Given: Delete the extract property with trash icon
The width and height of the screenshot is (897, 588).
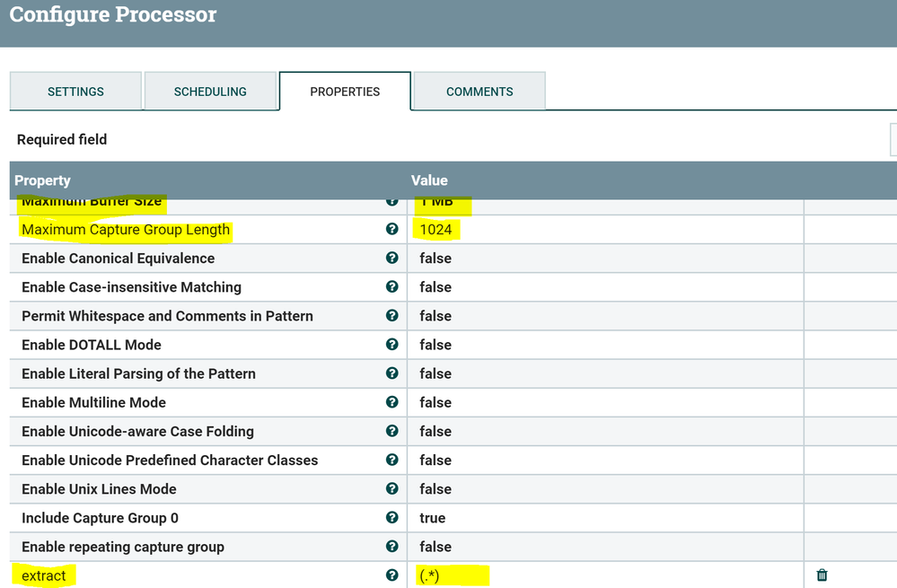Looking at the screenshot, I should [x=822, y=575].
